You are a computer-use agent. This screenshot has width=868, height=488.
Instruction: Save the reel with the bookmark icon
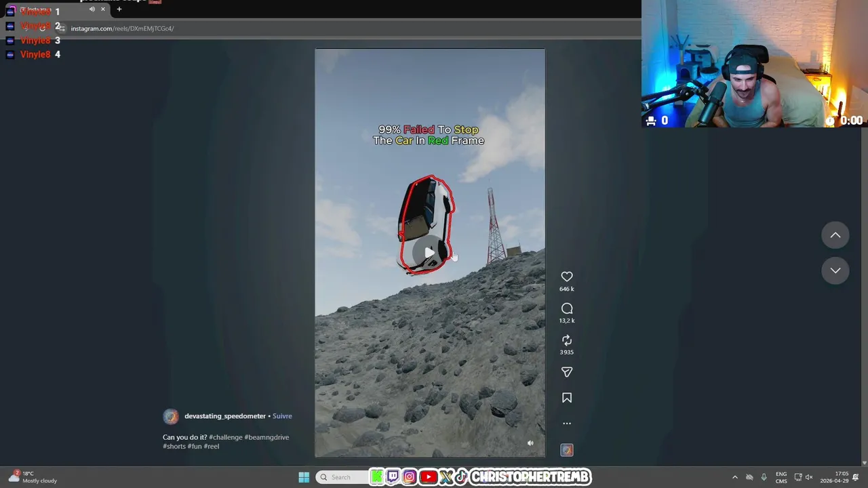click(x=567, y=398)
